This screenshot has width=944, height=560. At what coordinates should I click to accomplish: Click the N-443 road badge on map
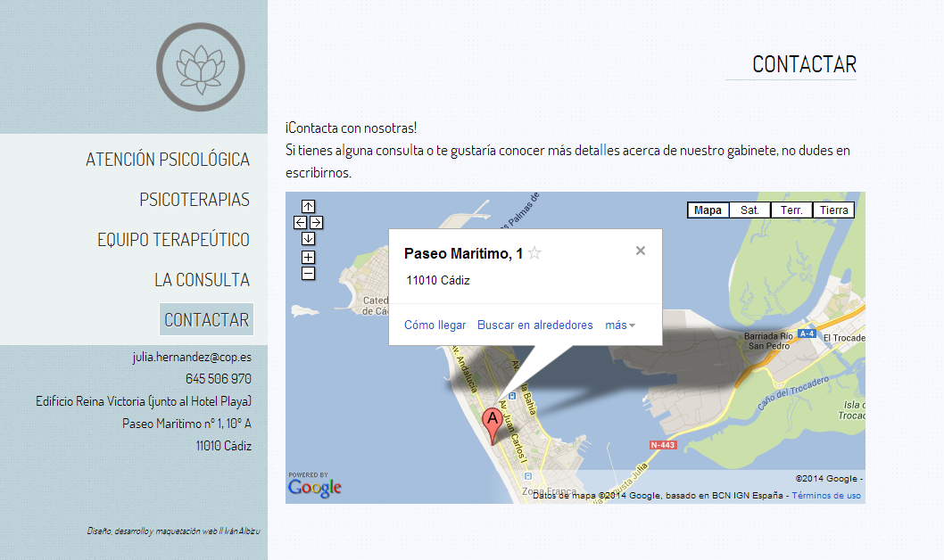click(663, 445)
